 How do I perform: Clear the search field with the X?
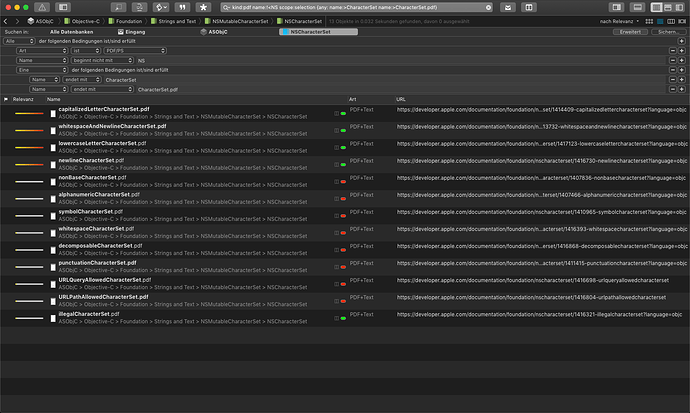pyautogui.click(x=488, y=7)
